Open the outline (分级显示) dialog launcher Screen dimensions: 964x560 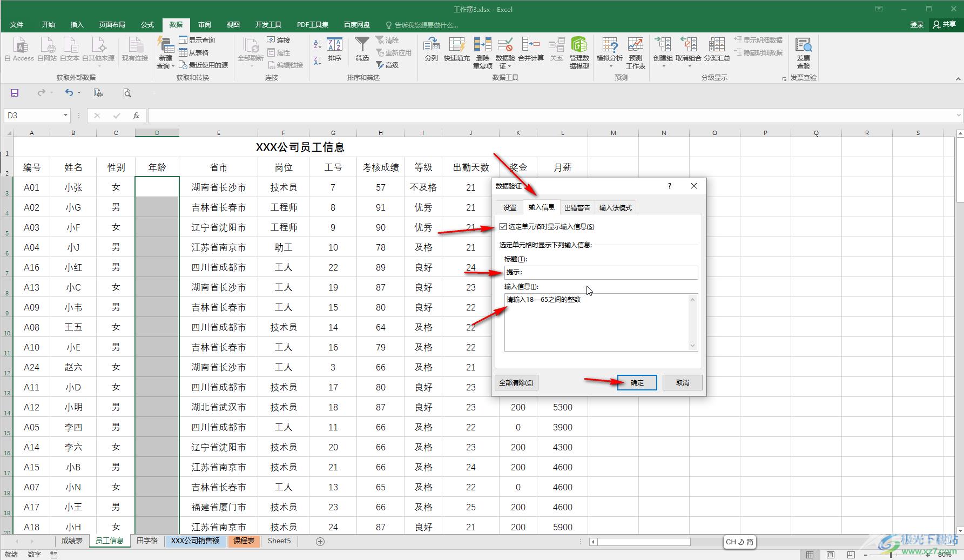click(784, 79)
